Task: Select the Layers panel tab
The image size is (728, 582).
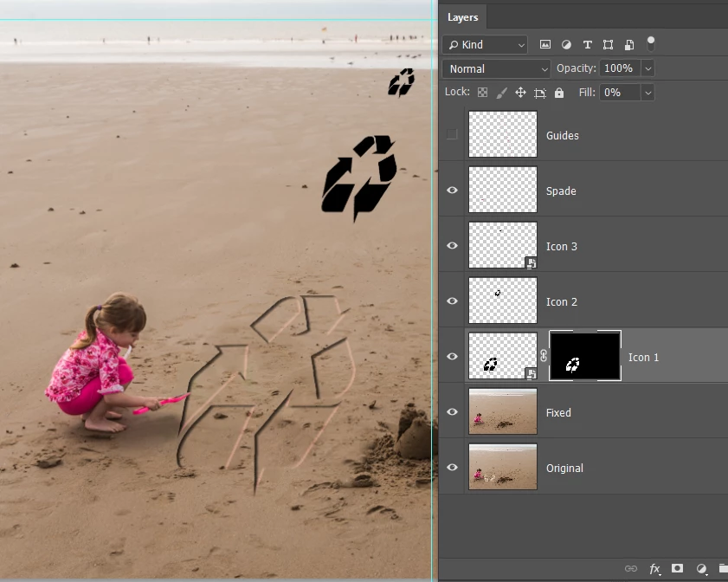Action: [462, 17]
